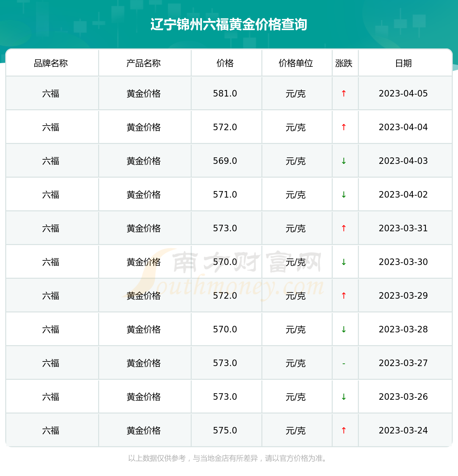458x476 pixels.
Task: Click the down arrow for 2023-03-28
Action: [344, 329]
